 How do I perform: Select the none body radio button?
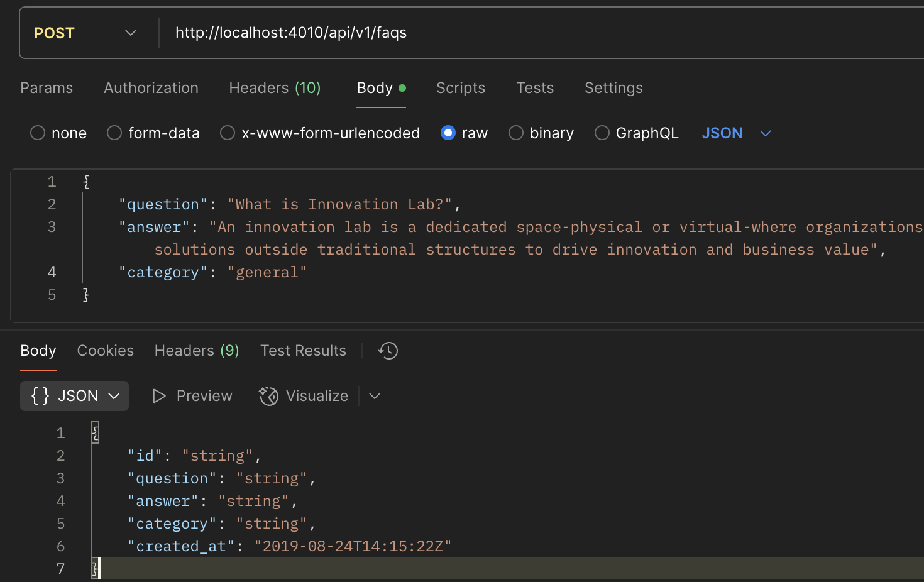(38, 133)
